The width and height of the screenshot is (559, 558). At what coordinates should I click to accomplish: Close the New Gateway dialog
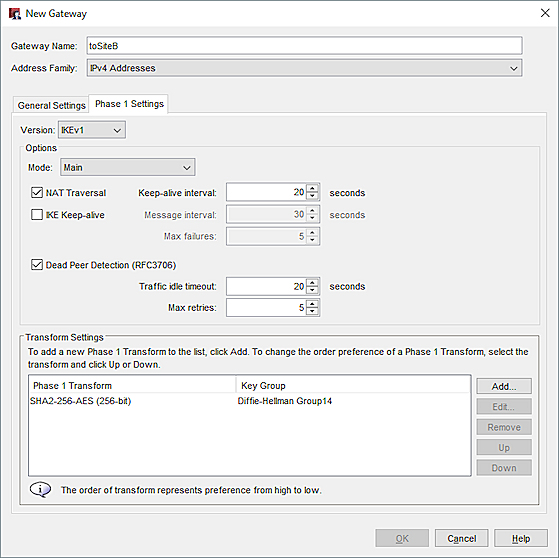[545, 13]
